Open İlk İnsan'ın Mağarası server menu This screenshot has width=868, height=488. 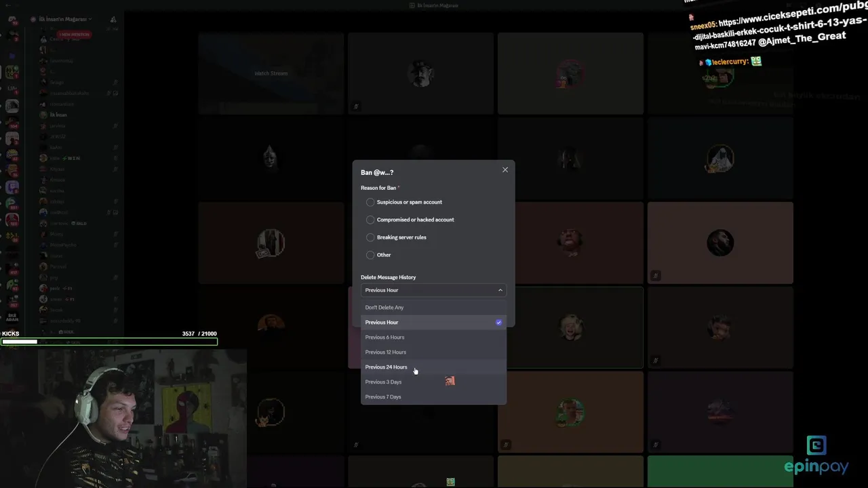[x=65, y=19]
